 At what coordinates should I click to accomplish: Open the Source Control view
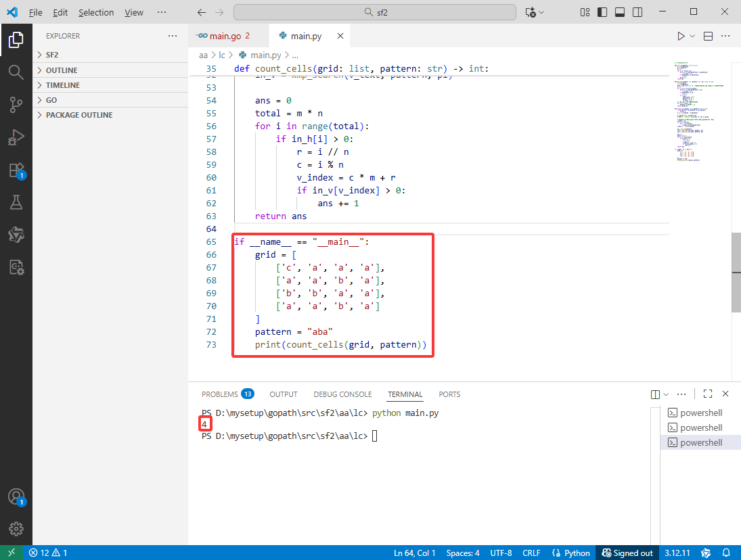coord(16,105)
